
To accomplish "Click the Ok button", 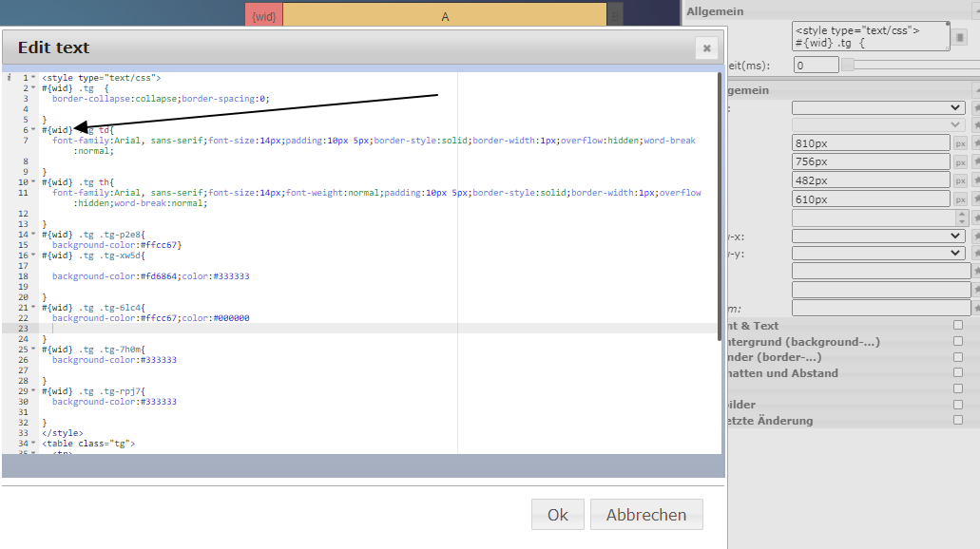I will click(x=557, y=515).
